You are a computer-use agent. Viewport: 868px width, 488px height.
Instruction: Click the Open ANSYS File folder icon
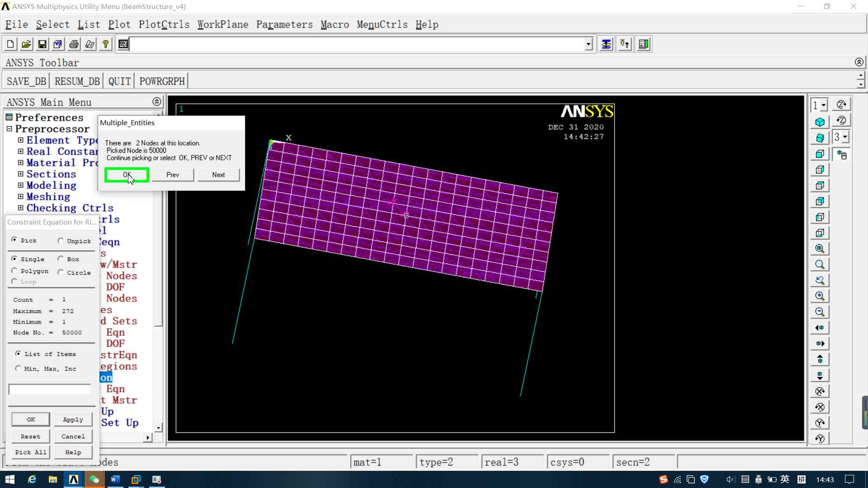[x=26, y=44]
